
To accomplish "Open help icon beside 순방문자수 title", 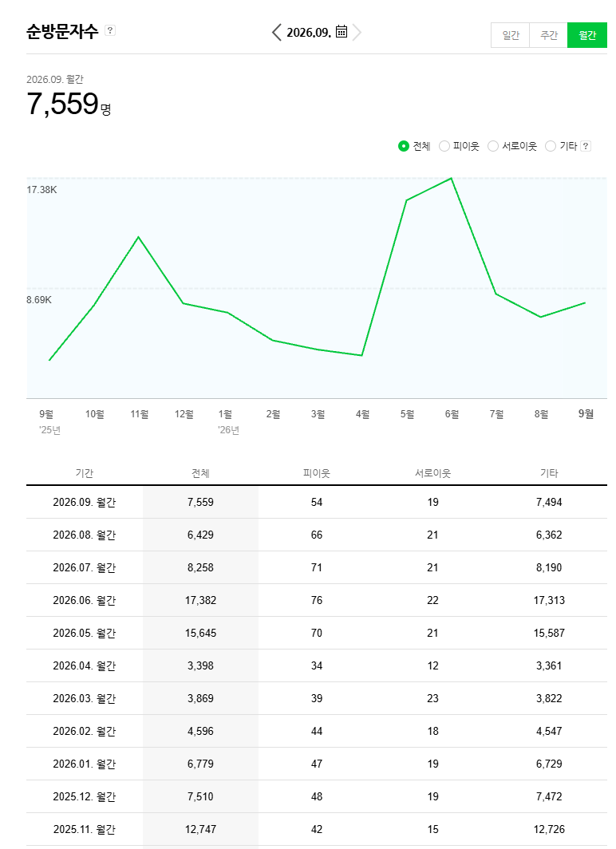I will (x=110, y=30).
